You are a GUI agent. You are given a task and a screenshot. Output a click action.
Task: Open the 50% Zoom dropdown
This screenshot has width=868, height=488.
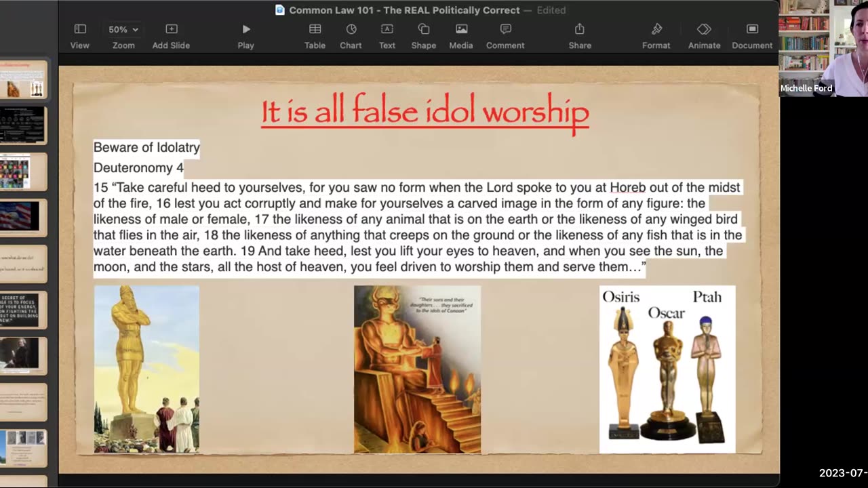[123, 36]
